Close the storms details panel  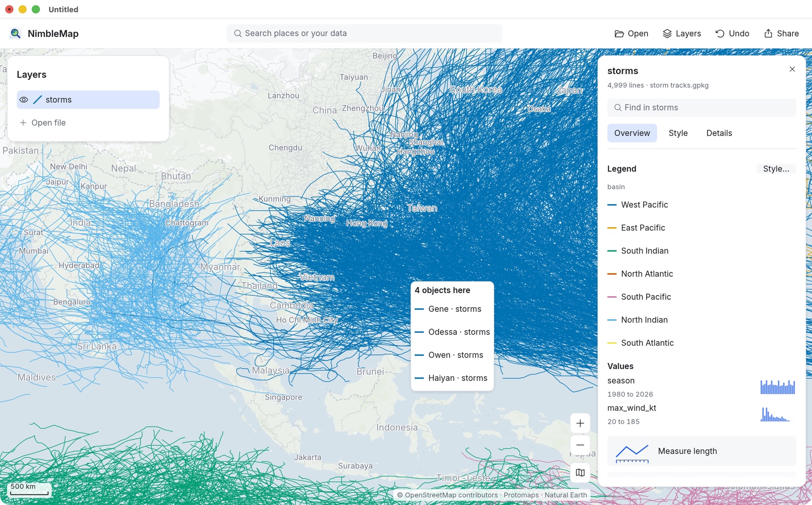point(792,69)
